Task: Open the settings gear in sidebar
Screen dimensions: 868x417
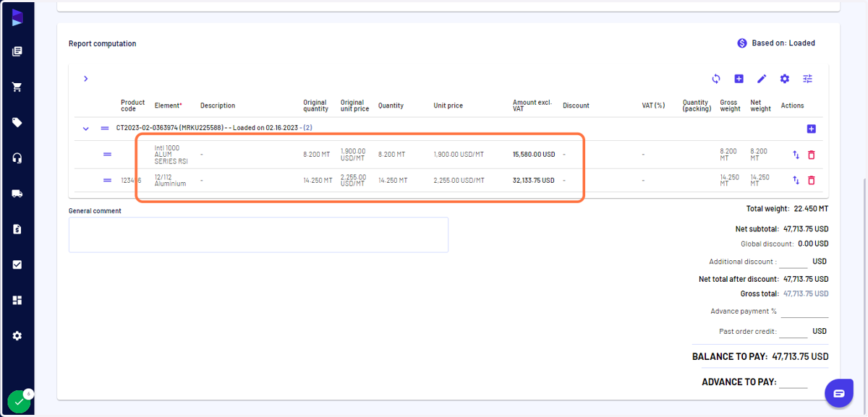Action: click(x=17, y=336)
